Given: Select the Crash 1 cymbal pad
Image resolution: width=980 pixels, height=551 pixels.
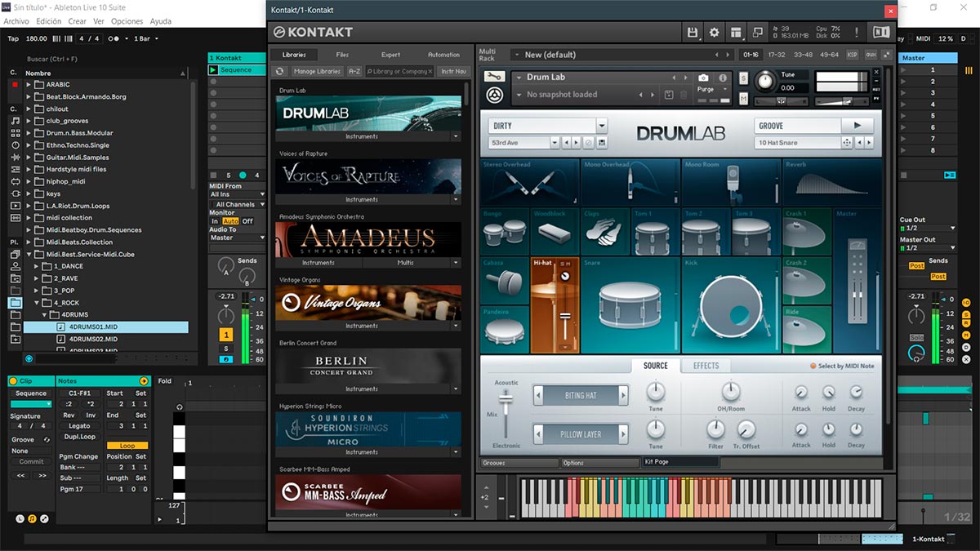Looking at the screenshot, I should 807,232.
